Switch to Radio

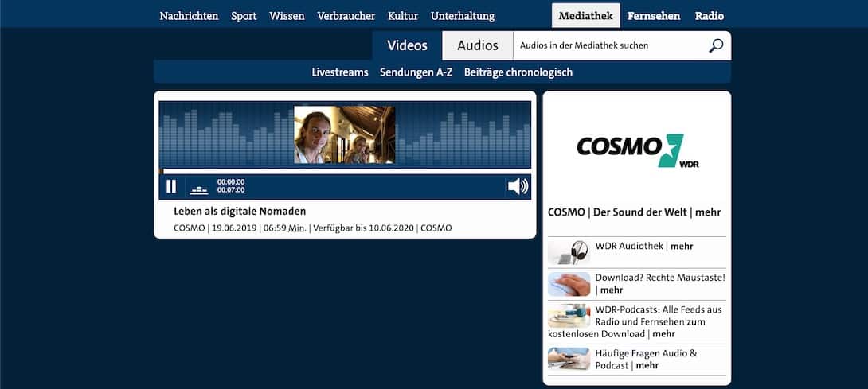click(709, 16)
